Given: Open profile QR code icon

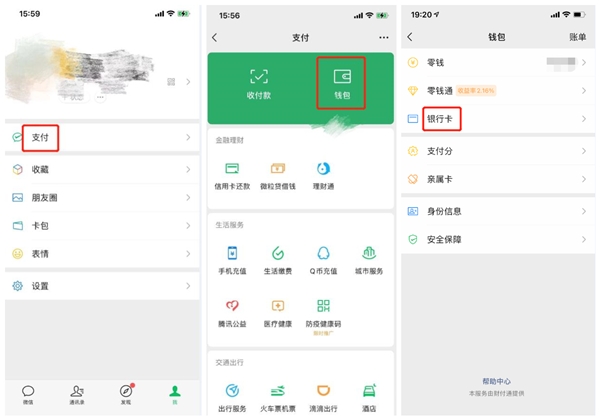Looking at the screenshot, I should point(171,81).
